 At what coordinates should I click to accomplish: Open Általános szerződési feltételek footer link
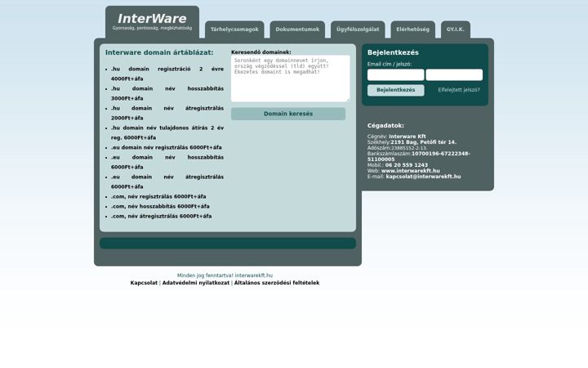coord(277,283)
